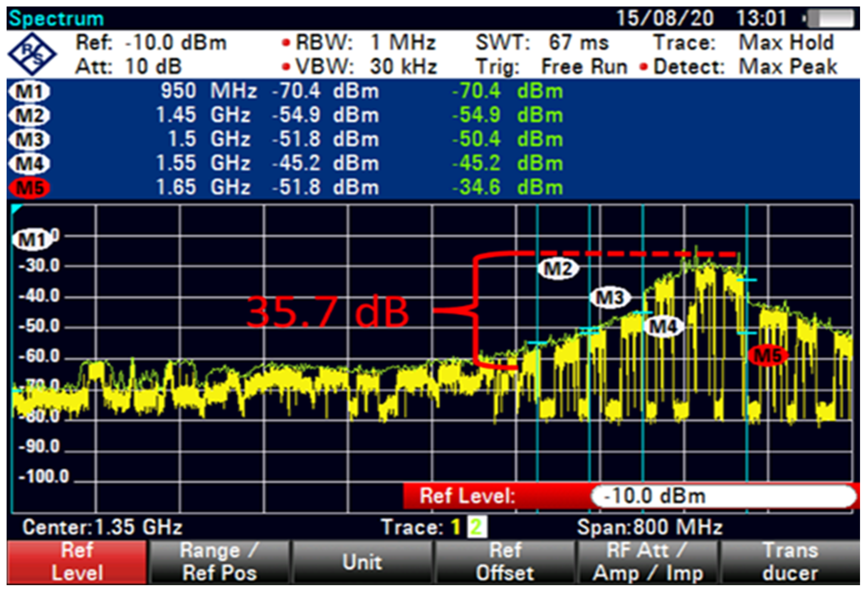Select the M2 marker badge in table
The width and height of the screenshot is (868, 591).
point(29,115)
